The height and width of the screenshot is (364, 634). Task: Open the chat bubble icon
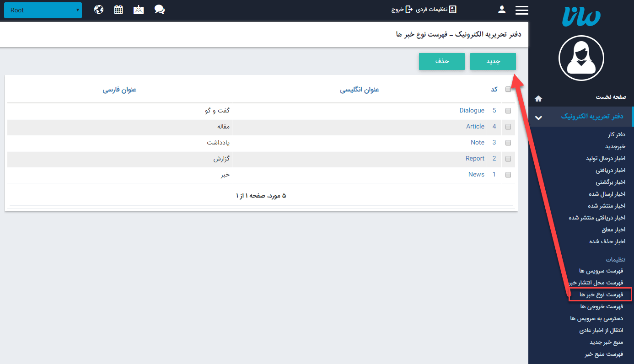159,9
